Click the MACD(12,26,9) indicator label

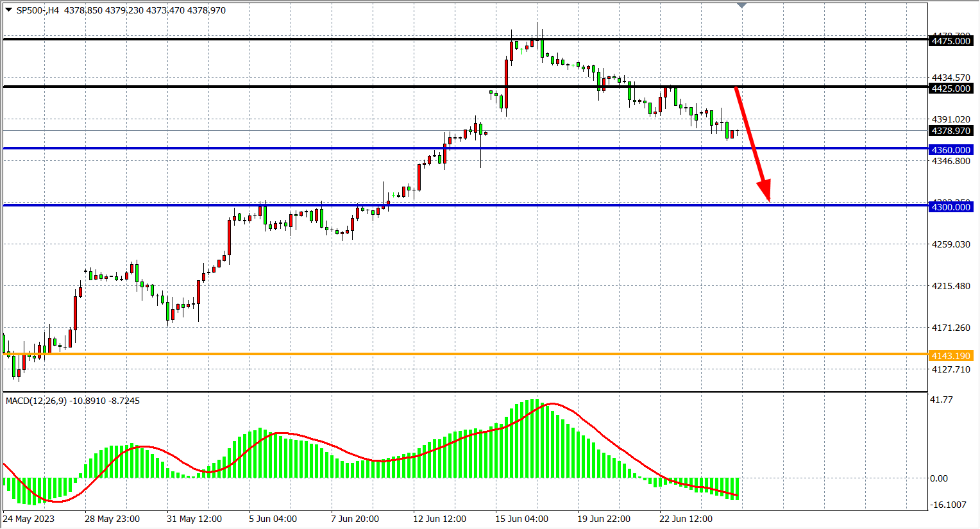click(36, 401)
